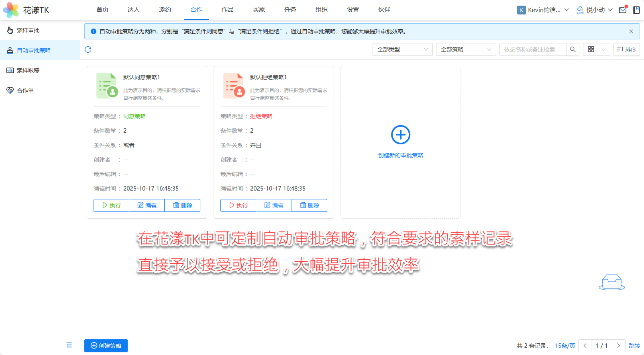Click the help book icon in the top right
Screen dimensions: 644x355
(x=636, y=10)
